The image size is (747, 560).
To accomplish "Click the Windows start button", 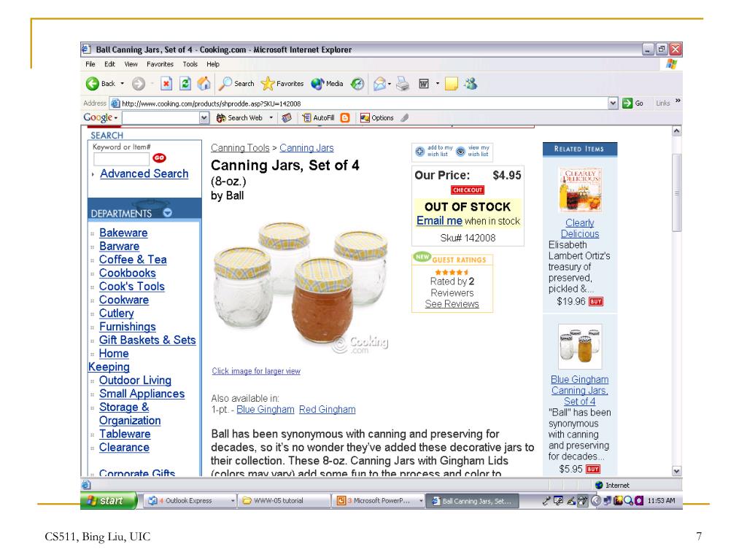I will (109, 500).
